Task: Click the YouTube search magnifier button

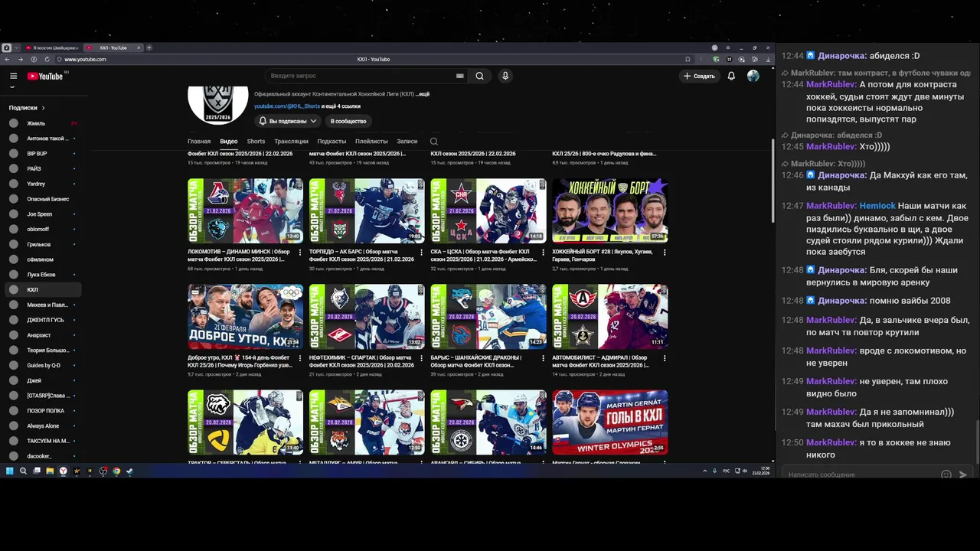Action: tap(479, 76)
